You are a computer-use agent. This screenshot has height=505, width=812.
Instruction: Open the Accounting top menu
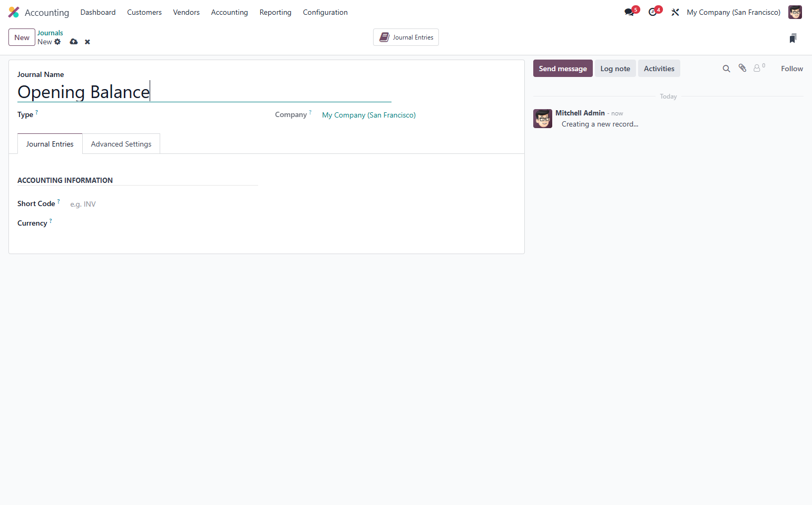(229, 12)
